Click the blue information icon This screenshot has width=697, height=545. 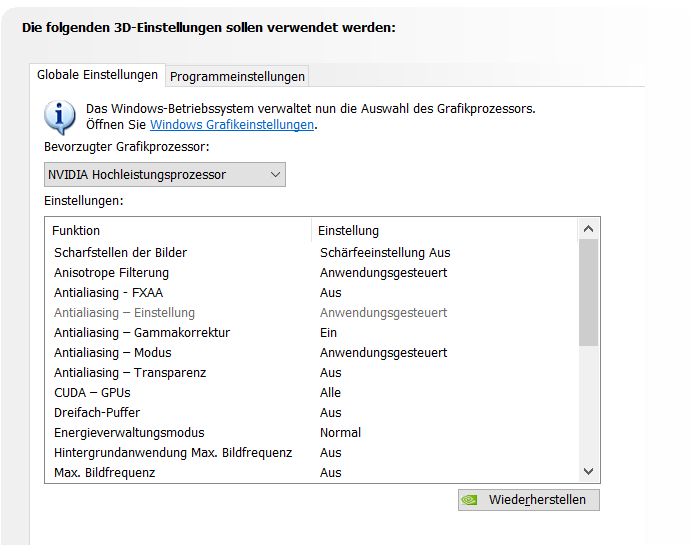tap(60, 117)
